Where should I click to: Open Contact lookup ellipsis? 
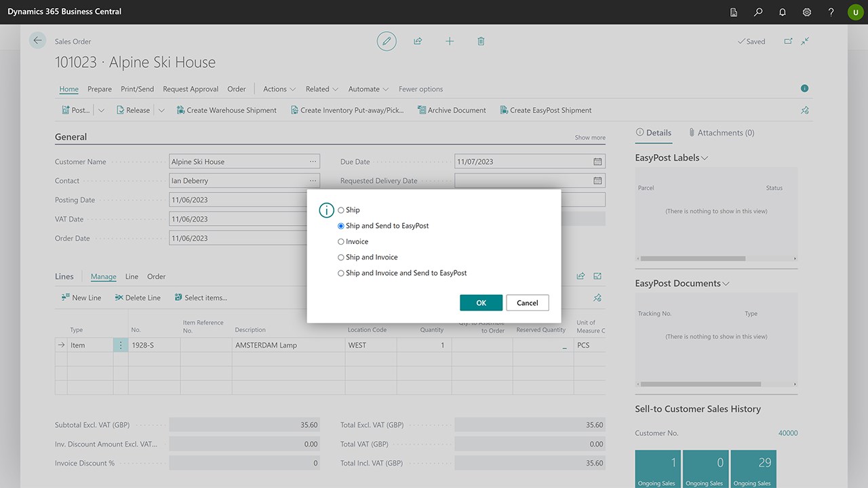[x=313, y=181]
